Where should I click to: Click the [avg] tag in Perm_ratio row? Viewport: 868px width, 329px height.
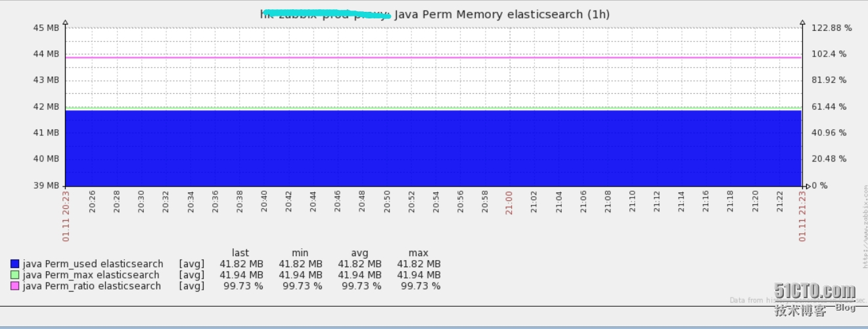[191, 286]
